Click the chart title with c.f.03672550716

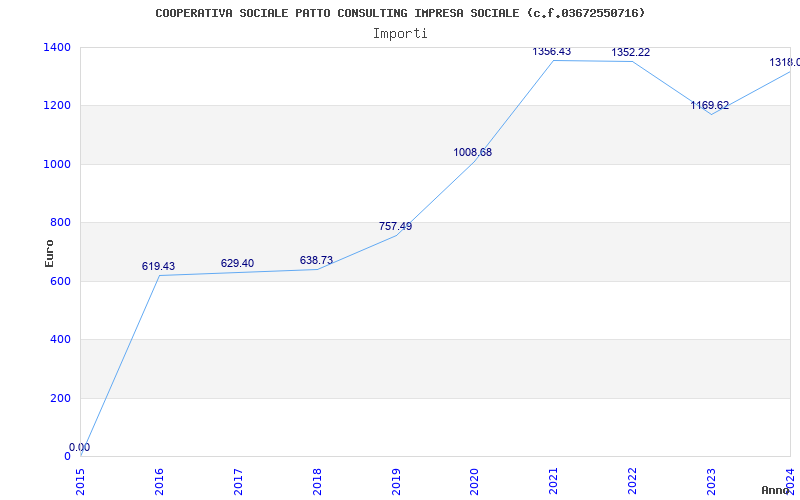(x=400, y=13)
